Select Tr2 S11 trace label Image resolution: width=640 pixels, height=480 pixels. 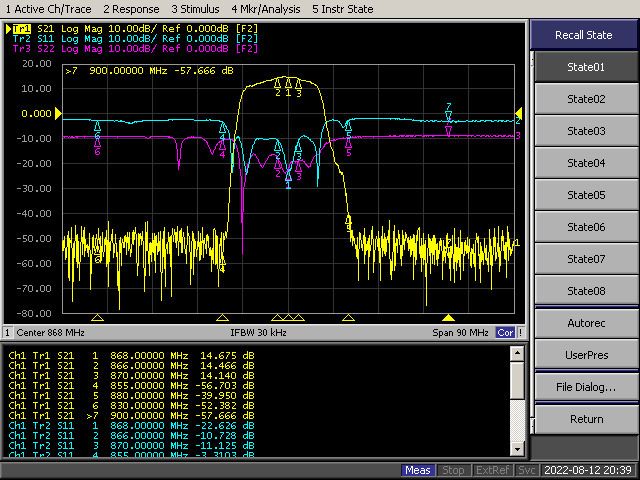[136, 39]
